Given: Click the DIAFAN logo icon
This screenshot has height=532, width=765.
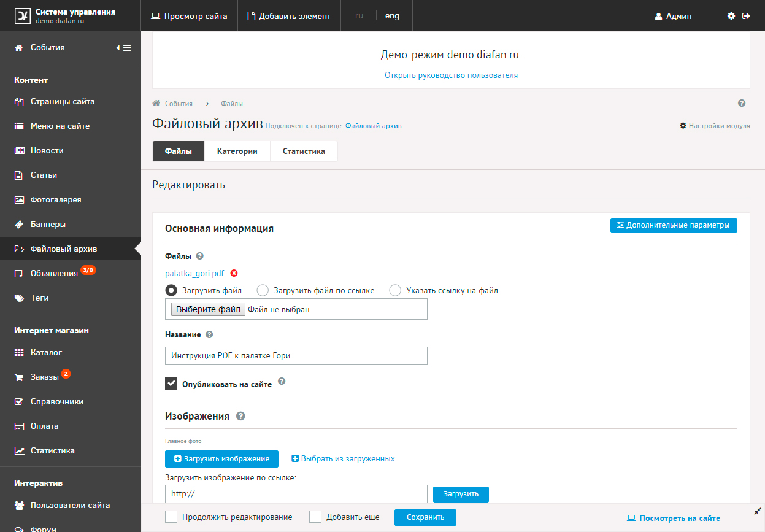Looking at the screenshot, I should coord(23,16).
